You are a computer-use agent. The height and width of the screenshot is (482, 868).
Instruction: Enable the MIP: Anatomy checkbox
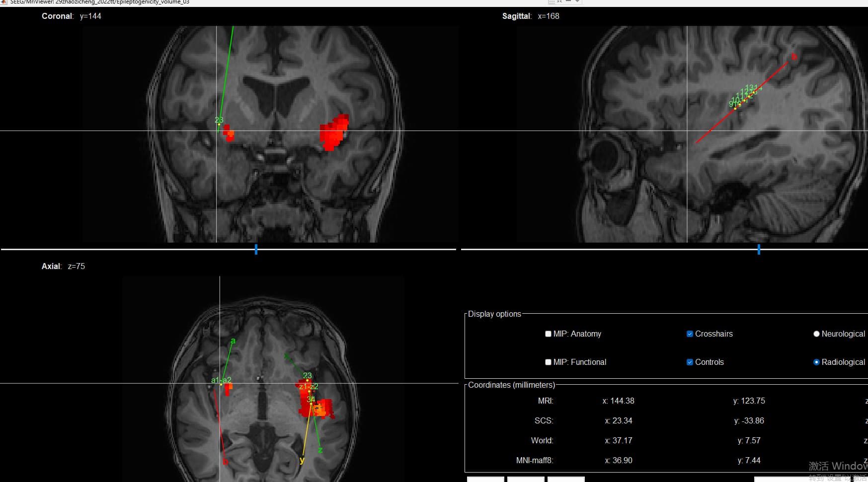[x=548, y=334]
